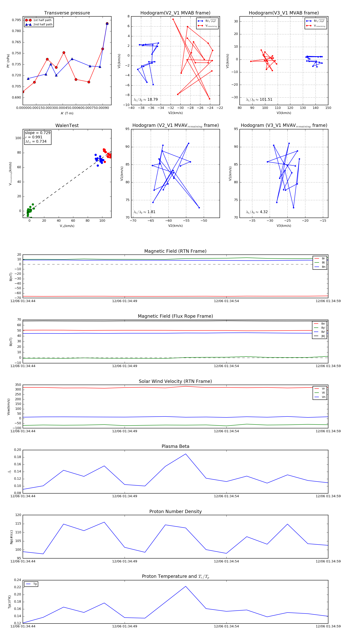This screenshot has height=644, width=351.
Task: Select the Bx' legend entry
Action: (x=320, y=324)
